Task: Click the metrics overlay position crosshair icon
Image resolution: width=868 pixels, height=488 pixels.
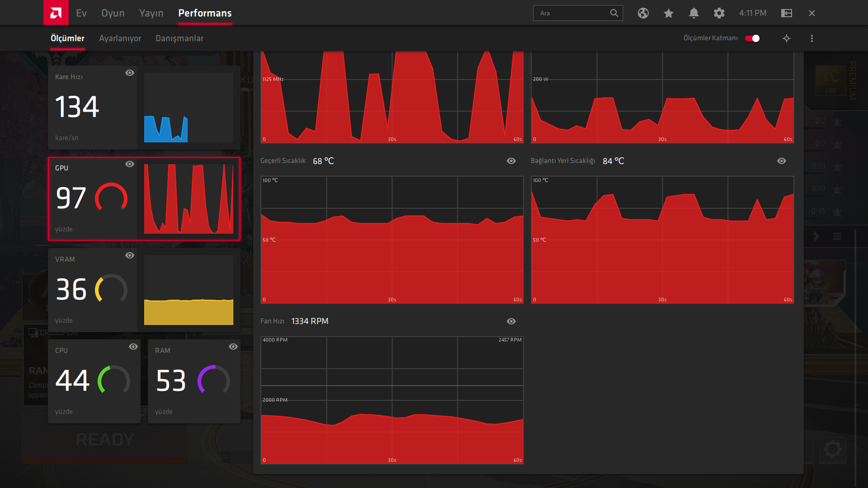Action: [787, 38]
